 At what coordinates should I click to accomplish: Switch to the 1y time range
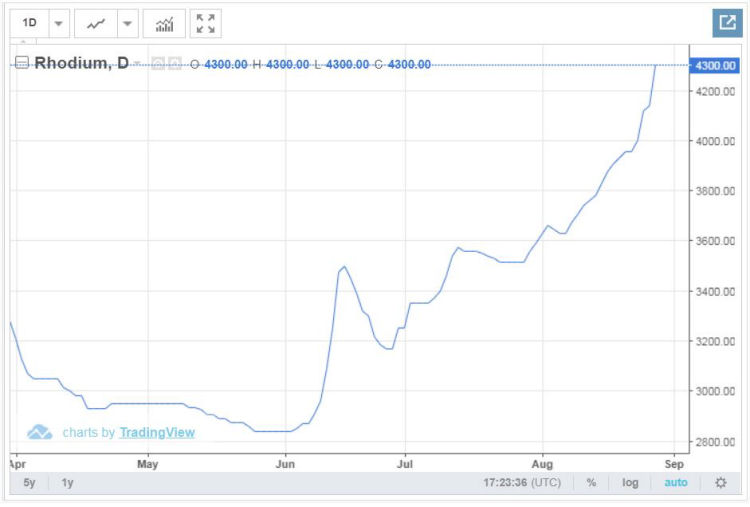[67, 483]
